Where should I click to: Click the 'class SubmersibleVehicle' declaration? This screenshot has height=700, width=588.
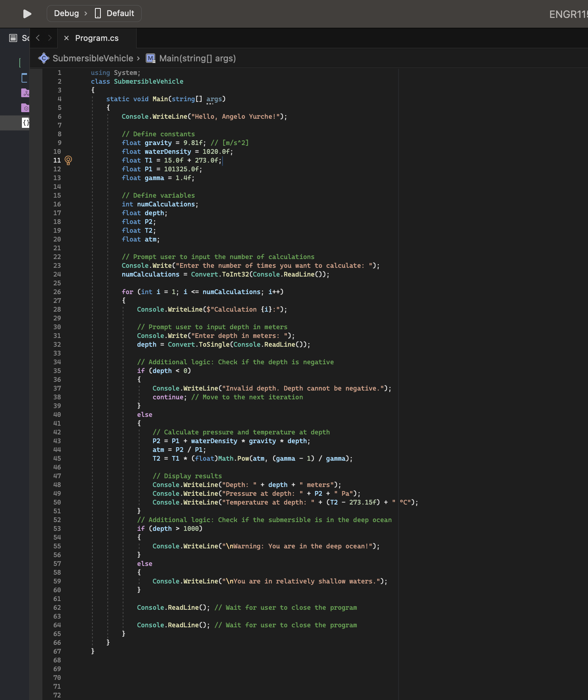coord(137,81)
